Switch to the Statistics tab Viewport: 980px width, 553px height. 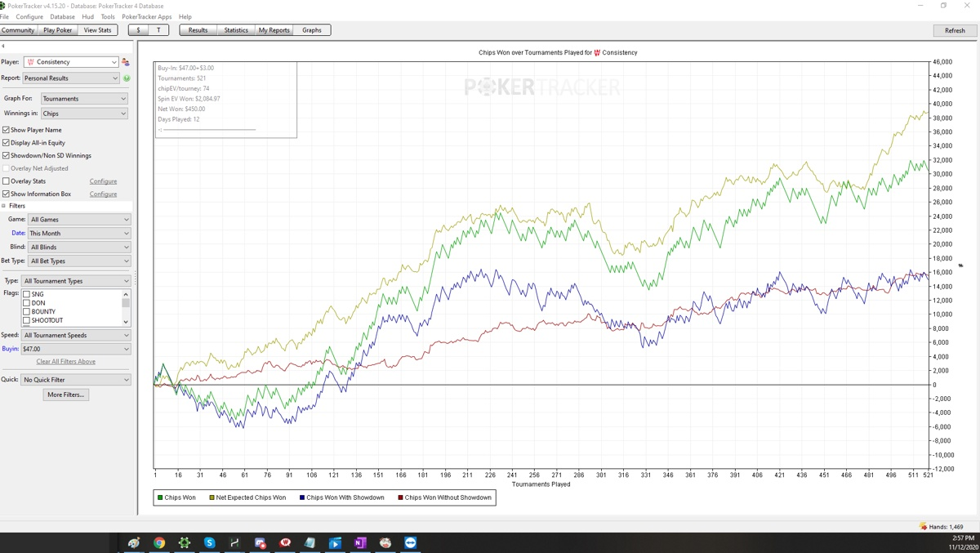[236, 30]
